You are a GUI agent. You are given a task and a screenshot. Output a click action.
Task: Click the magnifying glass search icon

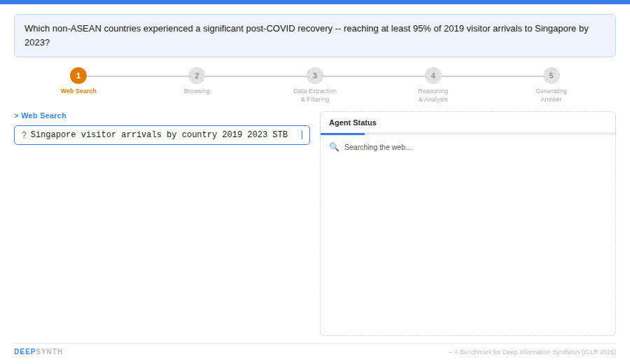pyautogui.click(x=334, y=147)
